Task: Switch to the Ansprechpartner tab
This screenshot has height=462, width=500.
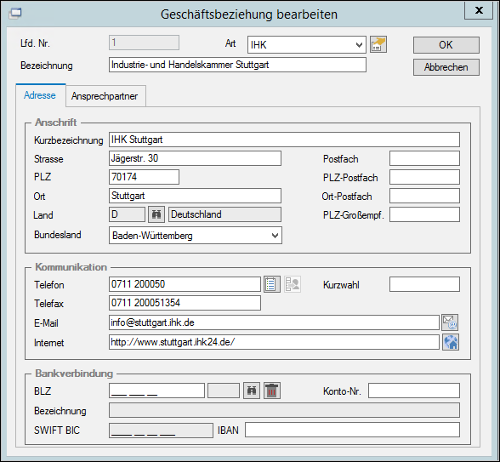Action: pyautogui.click(x=105, y=96)
